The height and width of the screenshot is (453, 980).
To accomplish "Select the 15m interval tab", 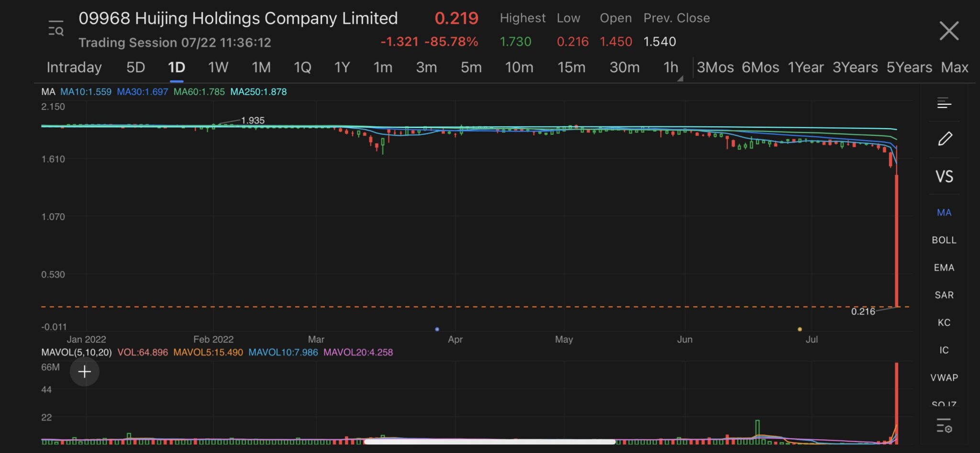I will tap(571, 67).
